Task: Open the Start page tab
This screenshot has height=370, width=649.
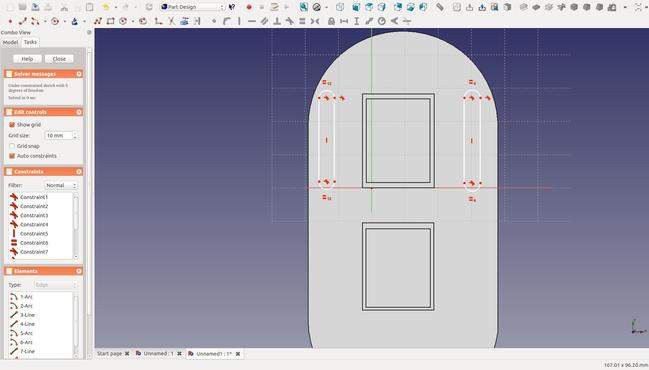Action: pyautogui.click(x=109, y=353)
